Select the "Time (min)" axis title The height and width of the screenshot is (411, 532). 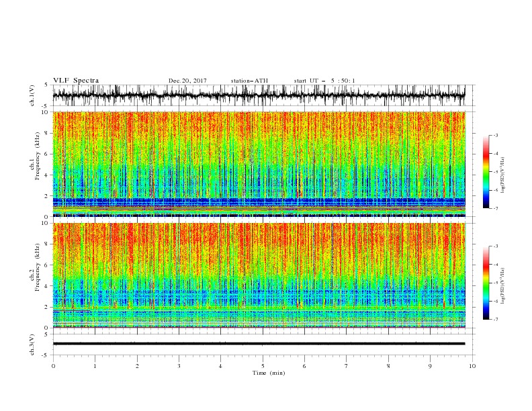269,373
